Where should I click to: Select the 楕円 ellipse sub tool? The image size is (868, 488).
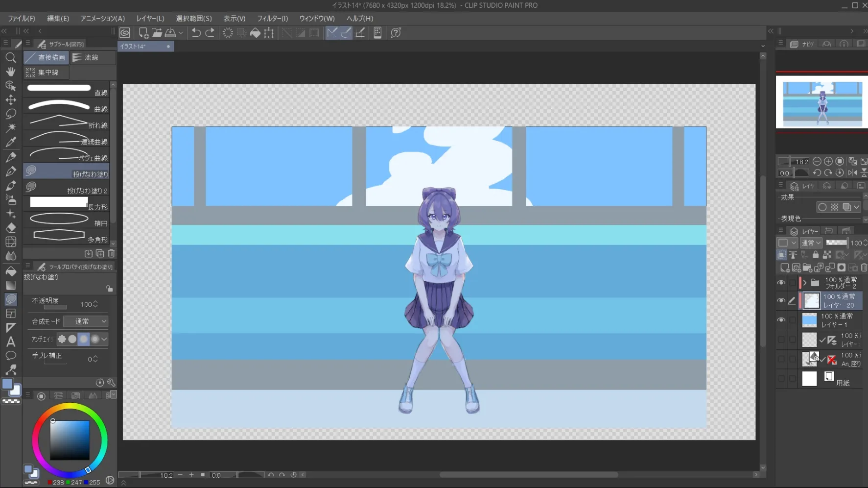(x=67, y=220)
